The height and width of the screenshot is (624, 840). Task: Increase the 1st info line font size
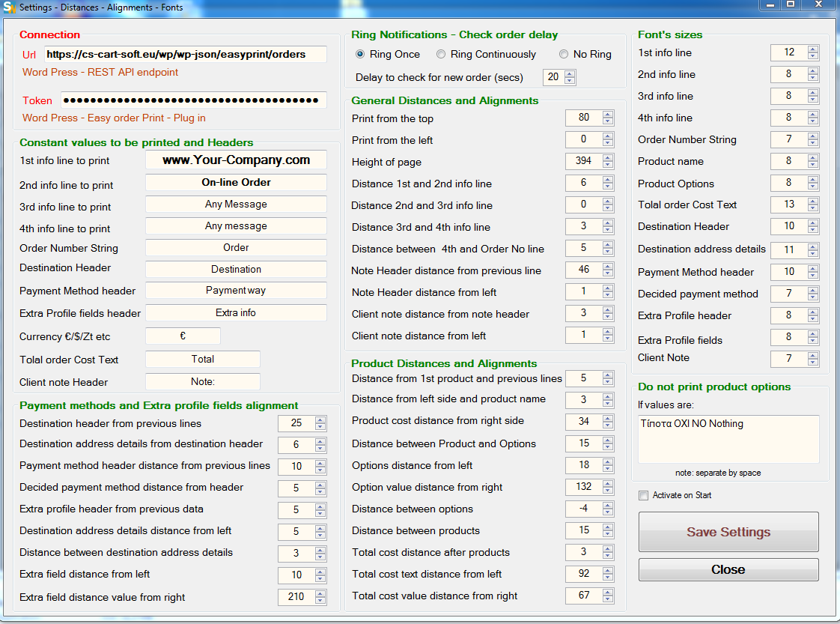(x=813, y=49)
